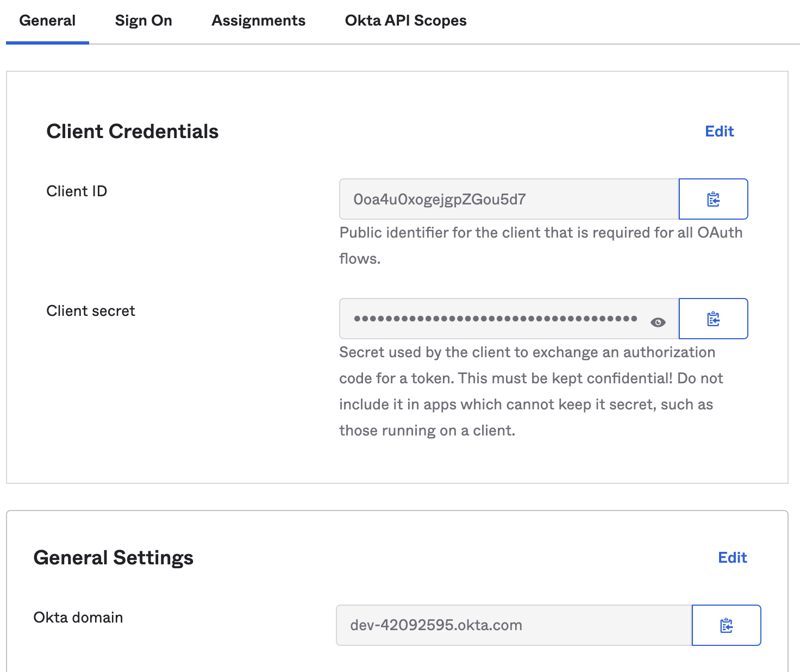The height and width of the screenshot is (672, 800).
Task: Click the eye icon beside the client secret
Action: [658, 322]
